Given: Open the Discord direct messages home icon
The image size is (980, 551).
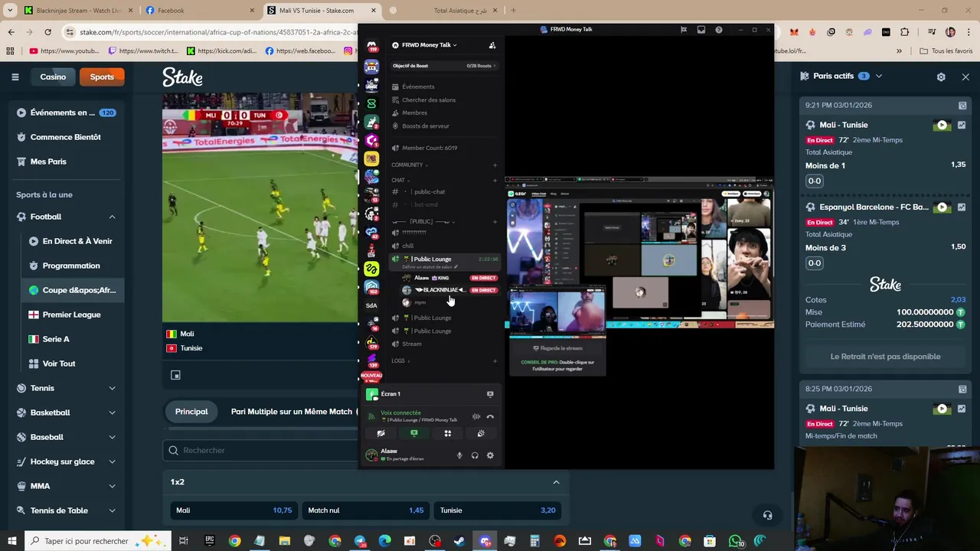Looking at the screenshot, I should click(371, 47).
